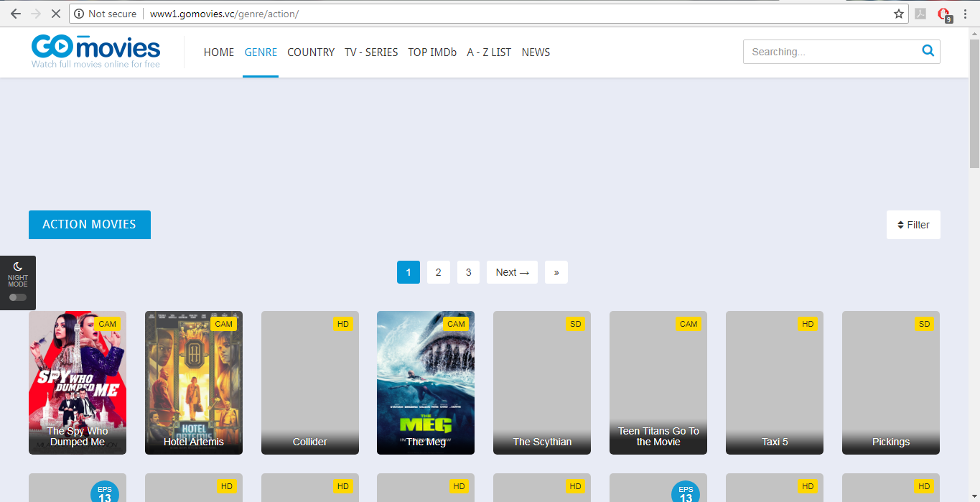Open the GENRE menu

click(x=261, y=52)
